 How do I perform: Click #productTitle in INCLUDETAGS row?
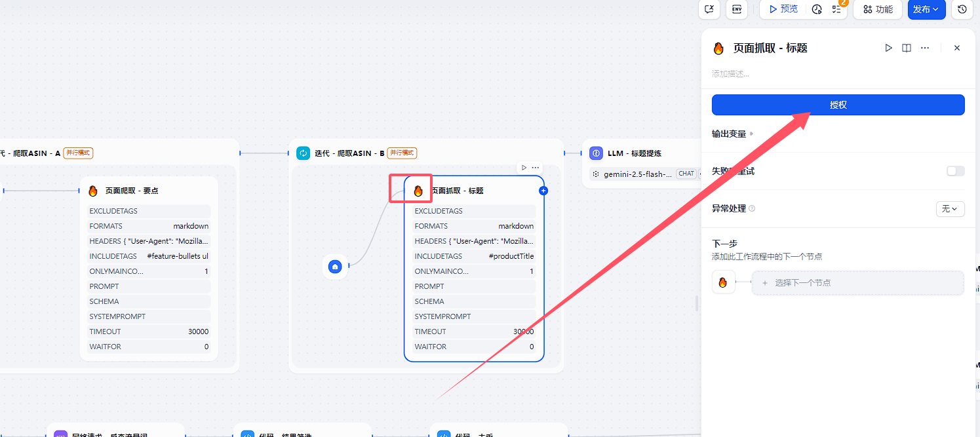pyautogui.click(x=511, y=256)
